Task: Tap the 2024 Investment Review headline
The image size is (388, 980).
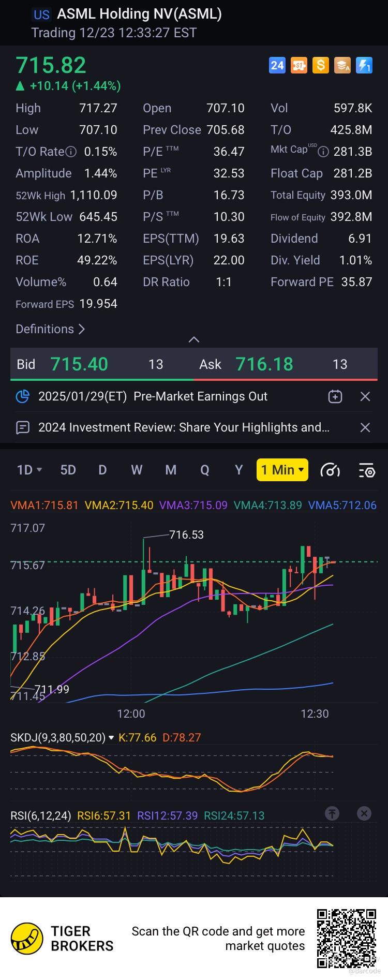Action: point(184,427)
